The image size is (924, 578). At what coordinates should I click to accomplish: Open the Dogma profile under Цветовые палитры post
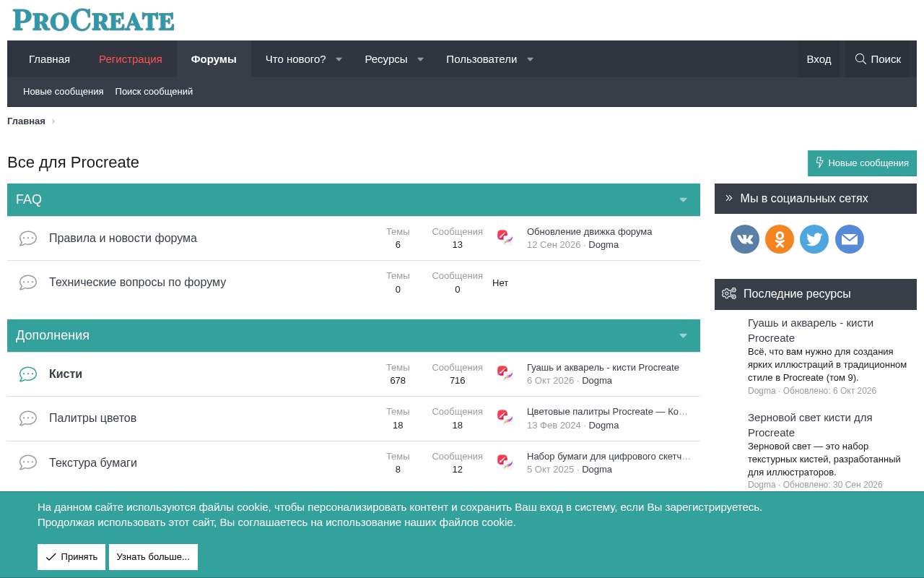click(603, 426)
